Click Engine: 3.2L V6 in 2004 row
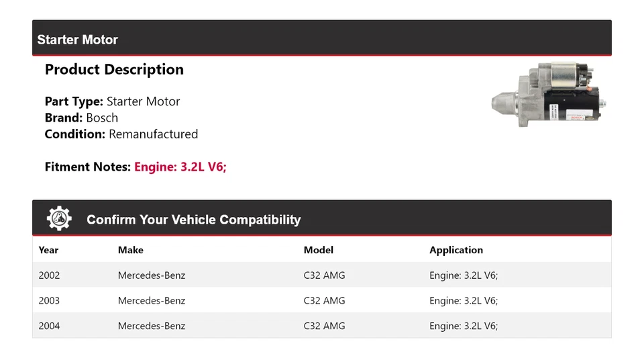 tap(464, 326)
